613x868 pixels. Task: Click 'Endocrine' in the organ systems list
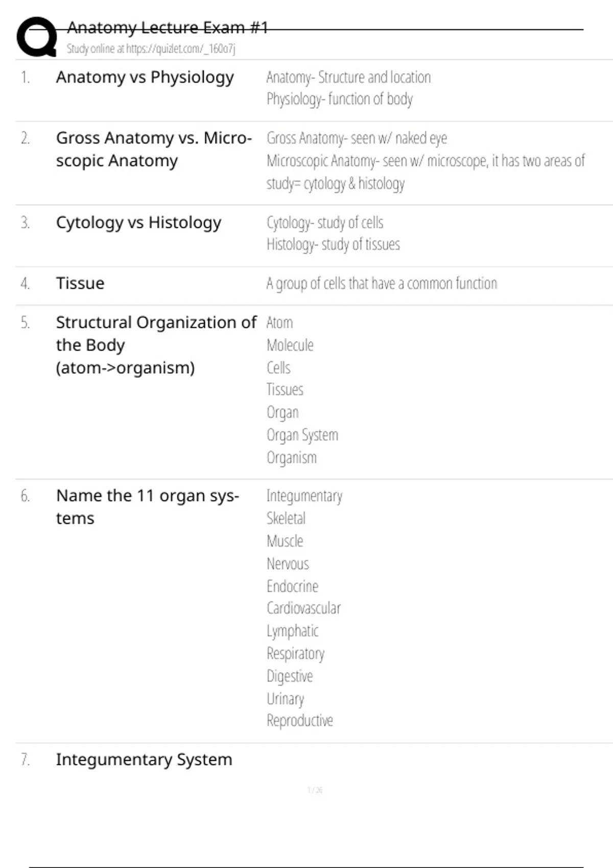(293, 586)
